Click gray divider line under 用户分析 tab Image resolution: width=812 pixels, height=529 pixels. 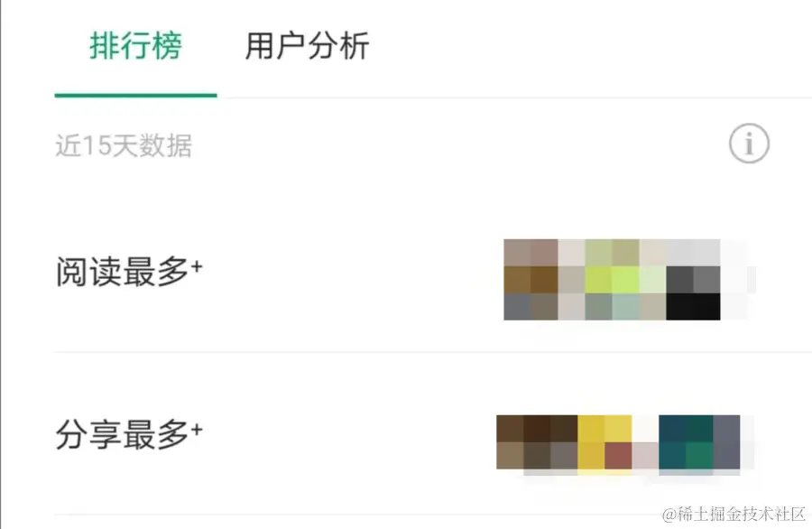pyautogui.click(x=518, y=97)
